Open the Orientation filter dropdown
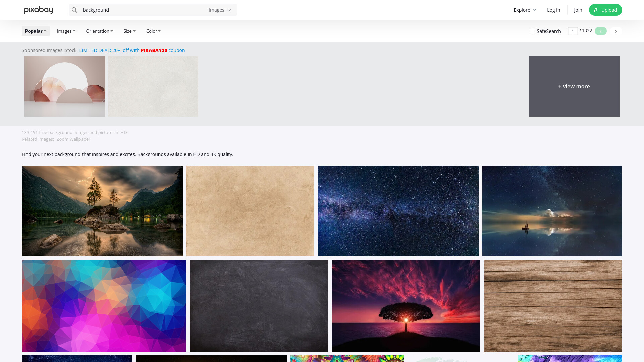The width and height of the screenshot is (644, 362). coord(99,31)
